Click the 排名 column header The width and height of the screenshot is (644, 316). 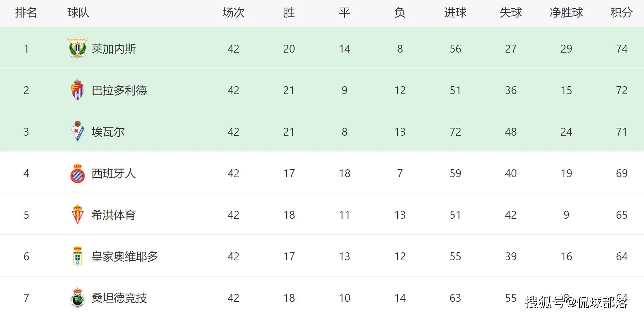(x=26, y=13)
